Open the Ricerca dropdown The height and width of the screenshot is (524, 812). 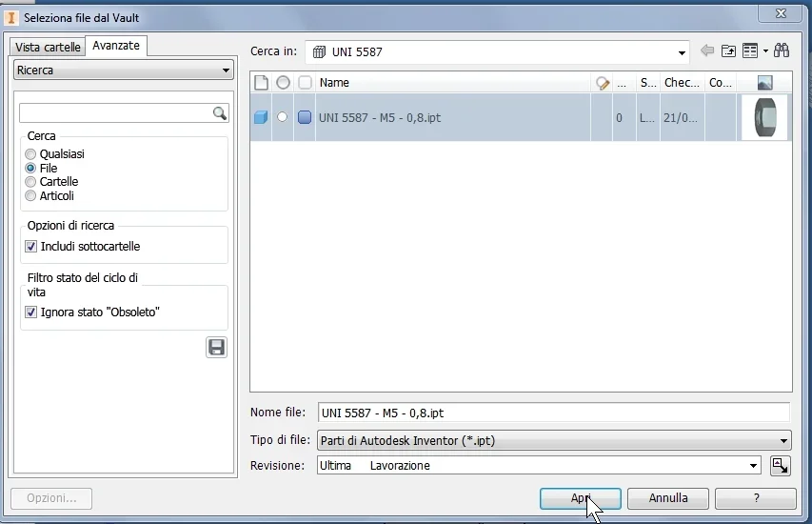click(123, 70)
